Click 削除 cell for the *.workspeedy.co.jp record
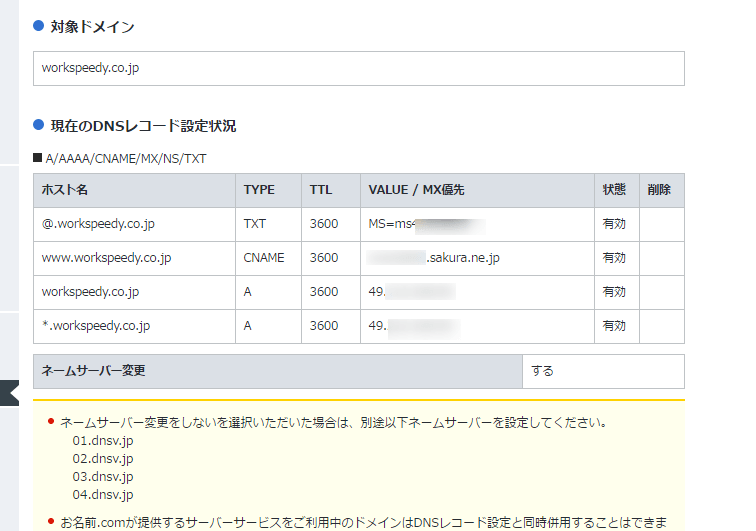The image size is (756, 531). click(661, 326)
